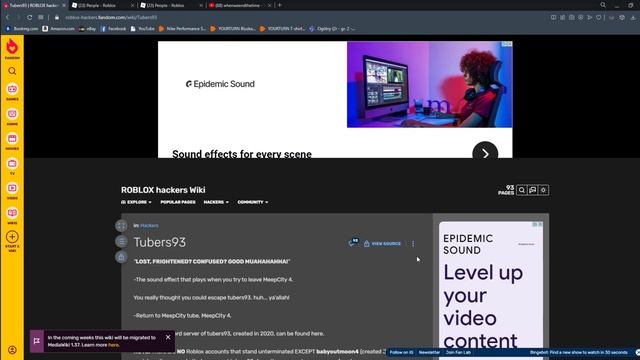Viewport: 640px width, 360px height.
Task: Expand the article full-width toggle icon
Action: (x=121, y=226)
